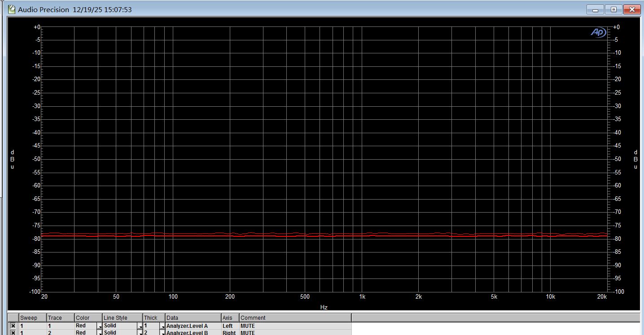Click the Sweep number in the Analyzer.Level B row

pyautogui.click(x=22, y=333)
